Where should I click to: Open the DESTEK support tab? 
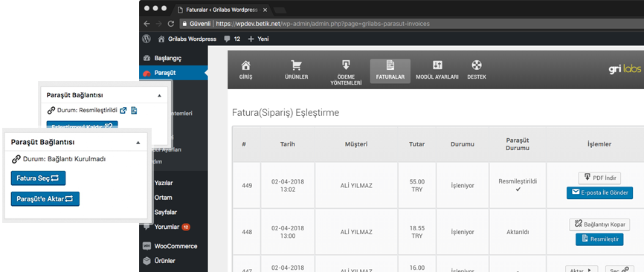tap(477, 71)
